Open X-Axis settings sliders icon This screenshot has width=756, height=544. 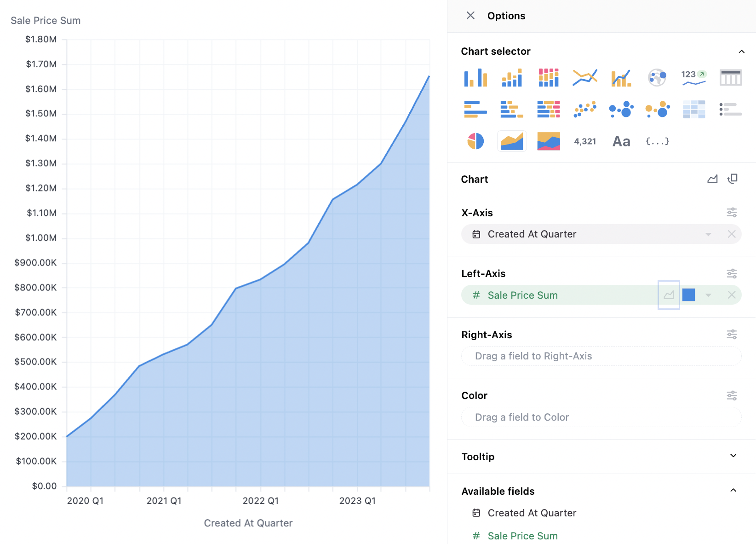click(x=731, y=212)
